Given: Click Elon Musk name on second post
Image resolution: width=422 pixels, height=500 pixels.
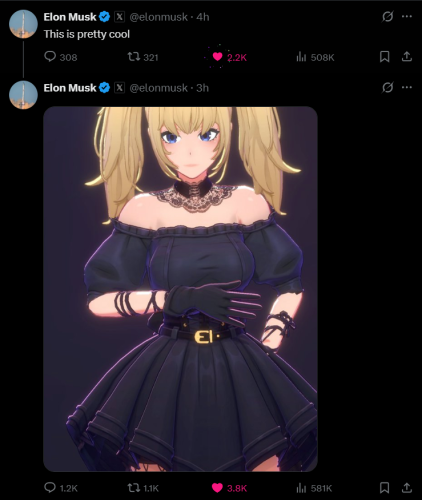Looking at the screenshot, I should click(70, 88).
